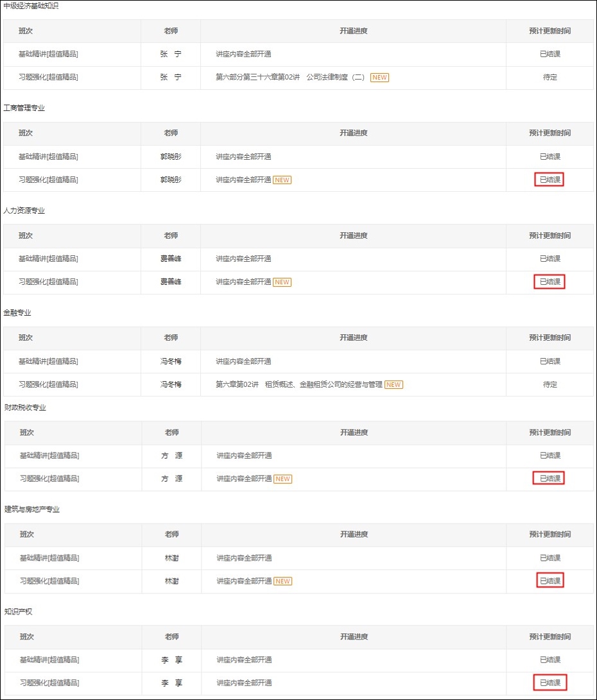
Task: Select teacher 张宁 in 中级经济基础知识 table
Action: pyautogui.click(x=171, y=54)
